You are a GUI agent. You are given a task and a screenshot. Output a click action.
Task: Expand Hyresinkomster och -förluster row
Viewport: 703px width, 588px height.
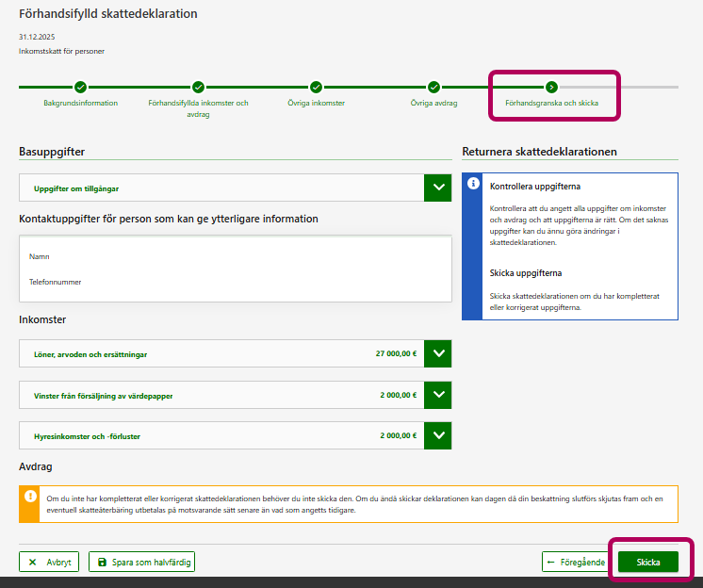point(438,435)
